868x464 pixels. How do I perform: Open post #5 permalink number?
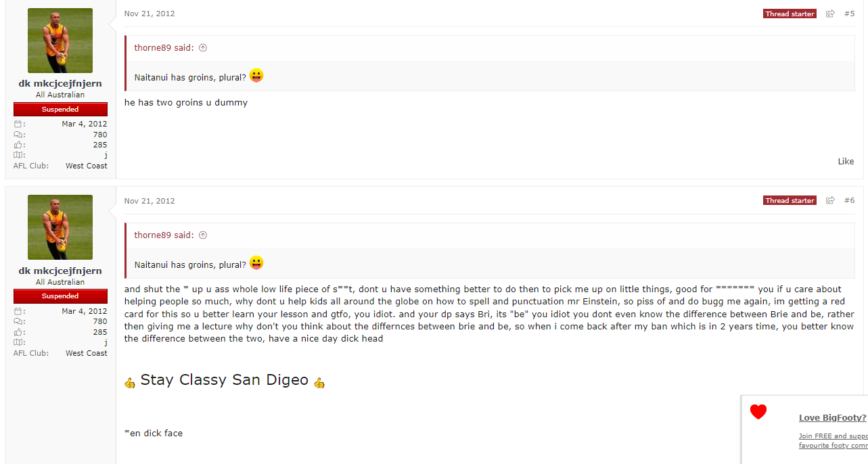(x=849, y=14)
